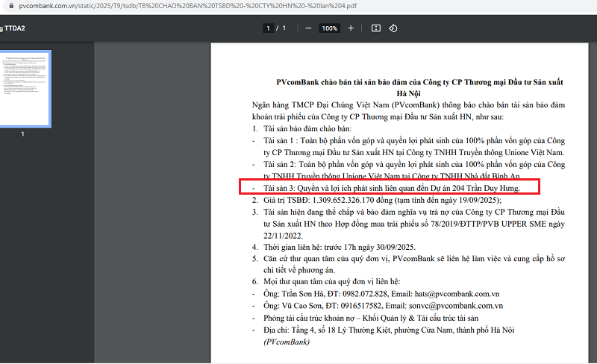
Task: Rotate the PDF counterclockwise
Action: pos(393,28)
